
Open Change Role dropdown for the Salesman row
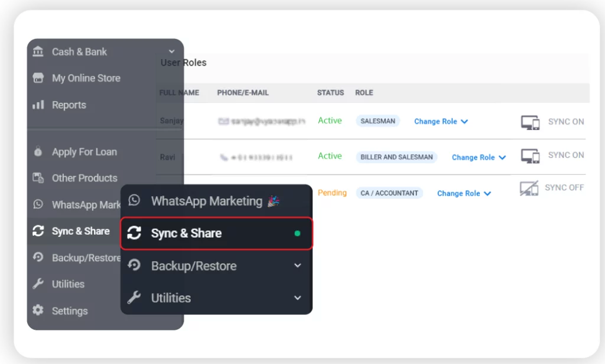tap(441, 121)
